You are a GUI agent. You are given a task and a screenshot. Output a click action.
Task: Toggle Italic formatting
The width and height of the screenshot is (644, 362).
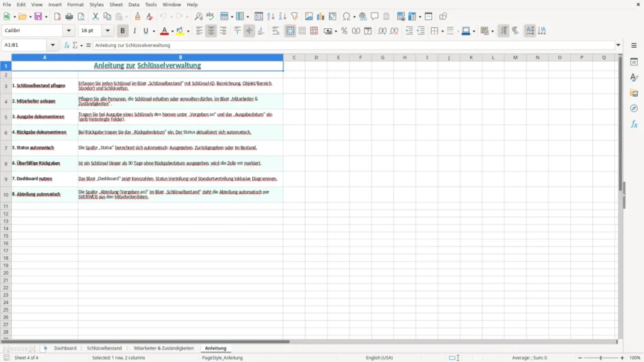[x=135, y=31]
